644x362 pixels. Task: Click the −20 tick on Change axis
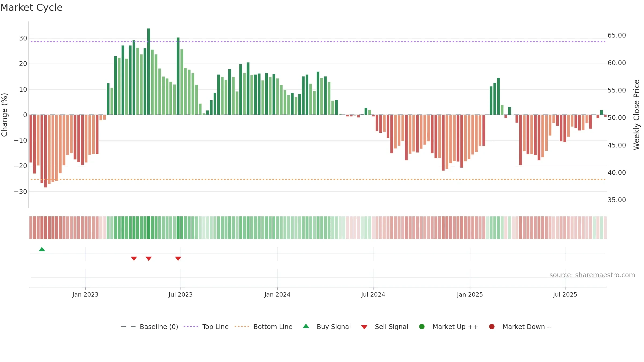(21, 166)
